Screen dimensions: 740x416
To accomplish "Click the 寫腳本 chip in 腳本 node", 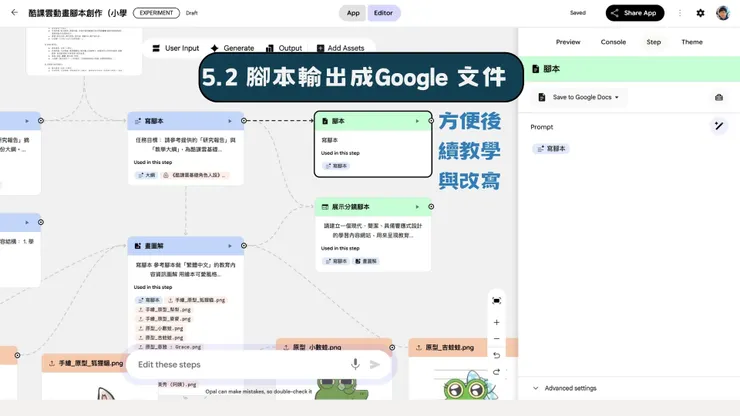I will click(336, 166).
